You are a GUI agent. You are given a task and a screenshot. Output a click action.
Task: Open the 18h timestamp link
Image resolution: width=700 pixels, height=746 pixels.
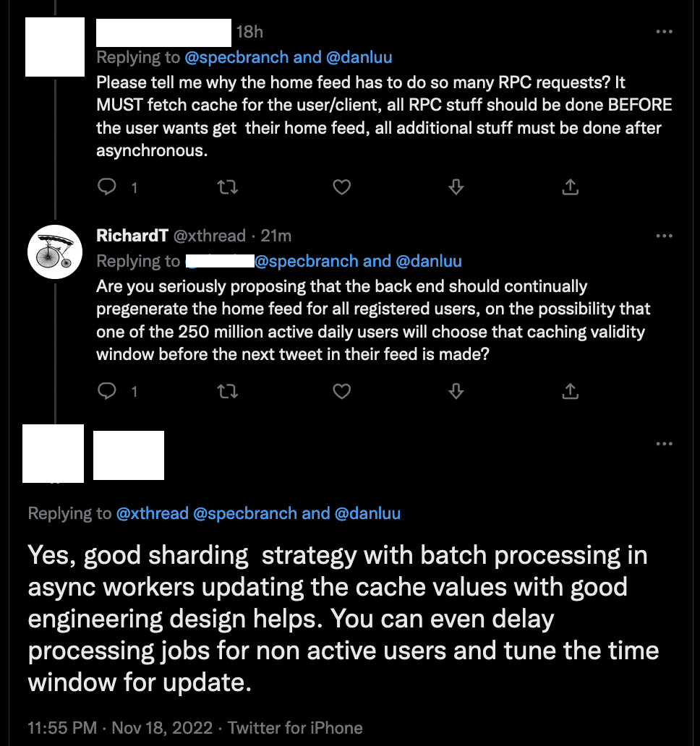pos(249,32)
